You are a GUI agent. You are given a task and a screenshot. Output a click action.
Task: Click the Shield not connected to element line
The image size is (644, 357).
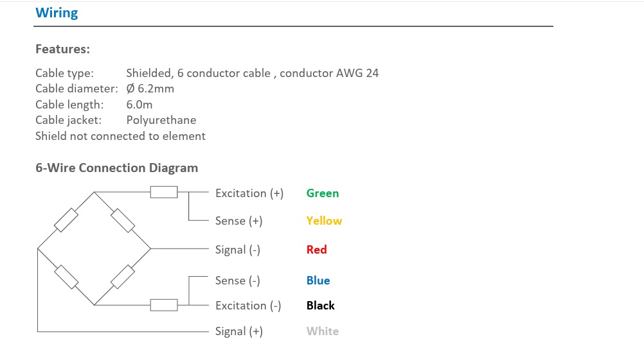point(120,136)
